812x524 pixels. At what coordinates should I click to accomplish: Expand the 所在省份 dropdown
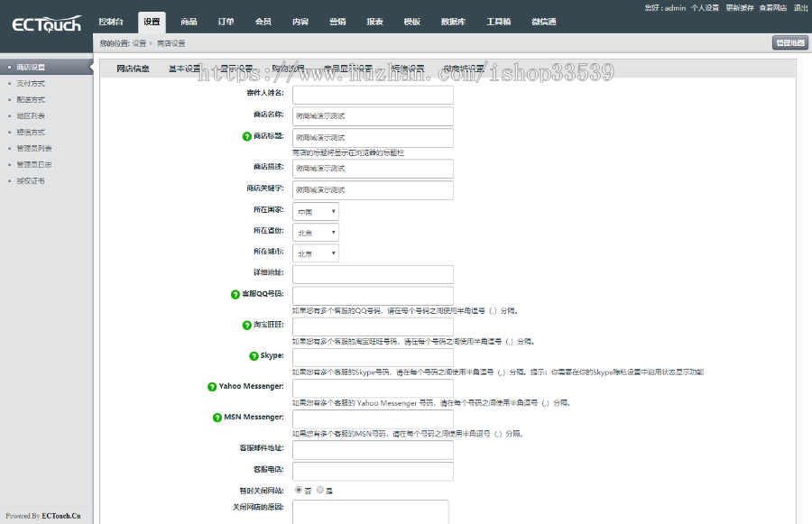pos(316,233)
